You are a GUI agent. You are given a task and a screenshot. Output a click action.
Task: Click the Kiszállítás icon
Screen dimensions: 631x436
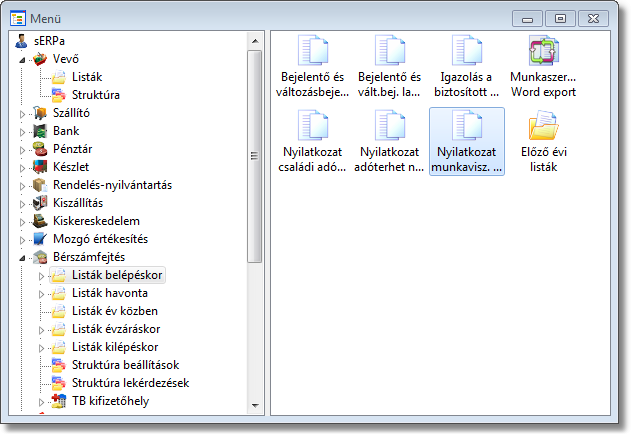pyautogui.click(x=40, y=203)
